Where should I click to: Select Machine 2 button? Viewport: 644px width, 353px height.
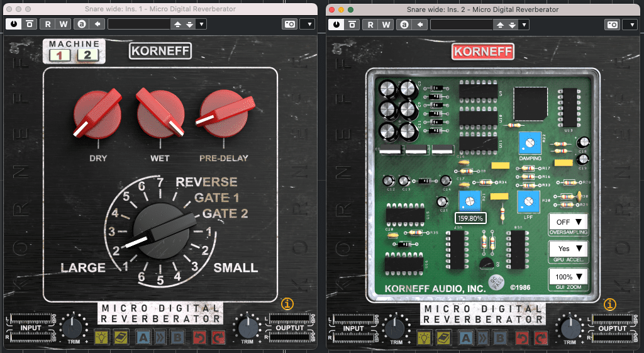coord(87,55)
